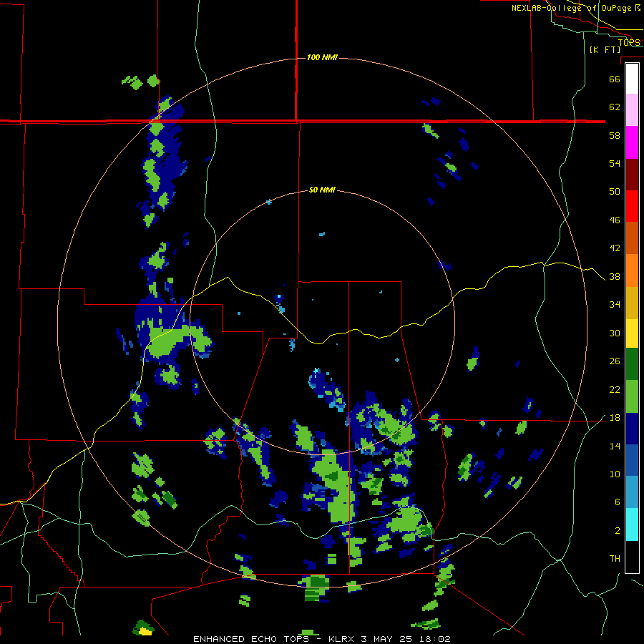The image size is (644, 644).
Task: Click the cyan legend swatch
Action: (632, 525)
